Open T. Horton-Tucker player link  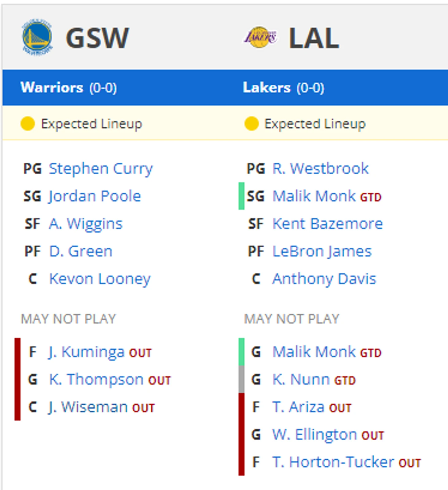[333, 462]
